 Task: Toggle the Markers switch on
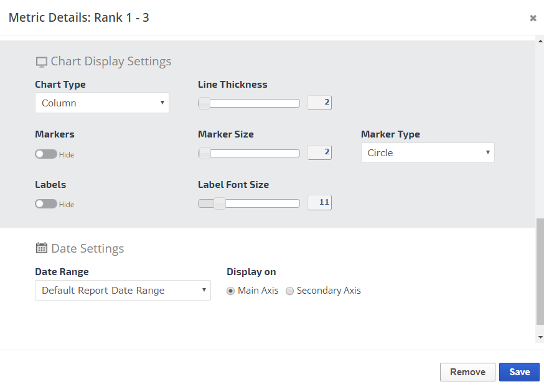[x=46, y=154]
